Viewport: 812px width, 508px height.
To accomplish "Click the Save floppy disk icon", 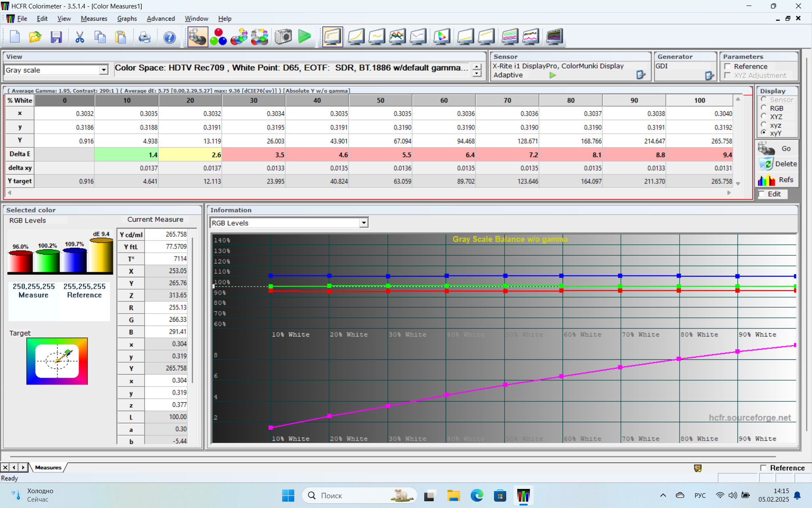I will tap(56, 37).
